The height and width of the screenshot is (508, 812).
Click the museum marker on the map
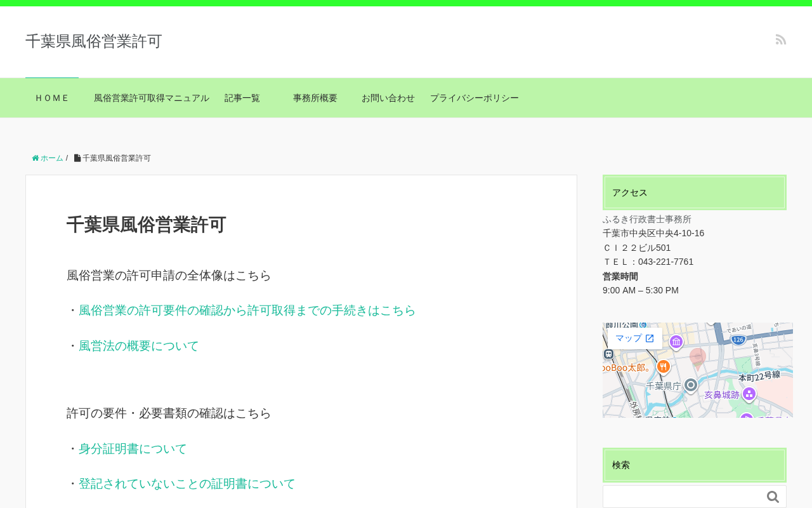point(676,342)
